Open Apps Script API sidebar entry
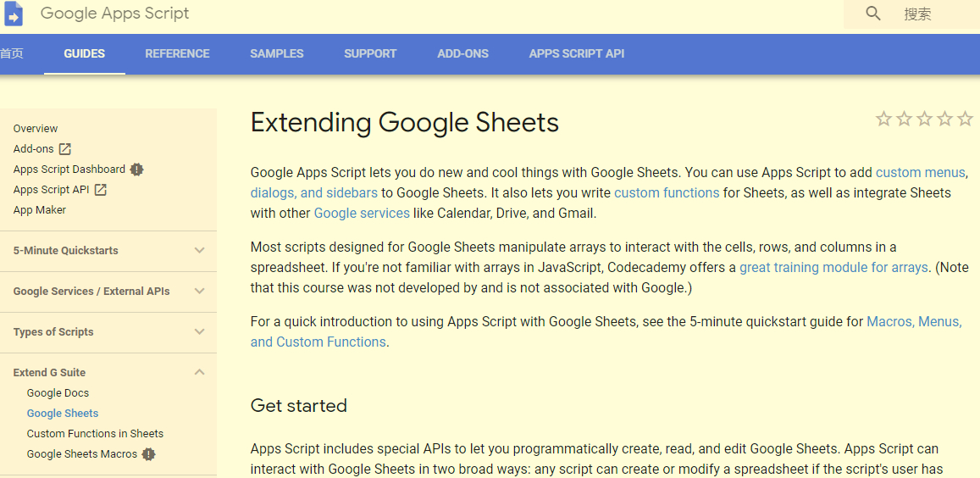 pos(52,190)
